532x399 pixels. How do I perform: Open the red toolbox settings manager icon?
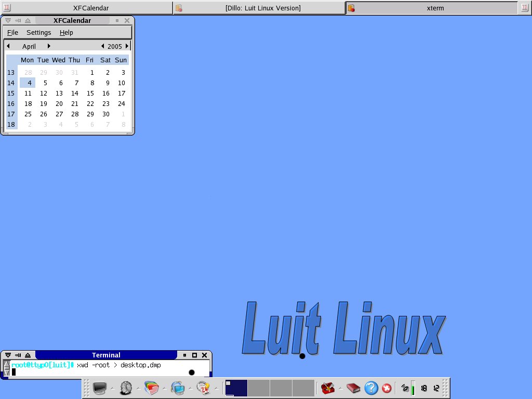[328, 388]
